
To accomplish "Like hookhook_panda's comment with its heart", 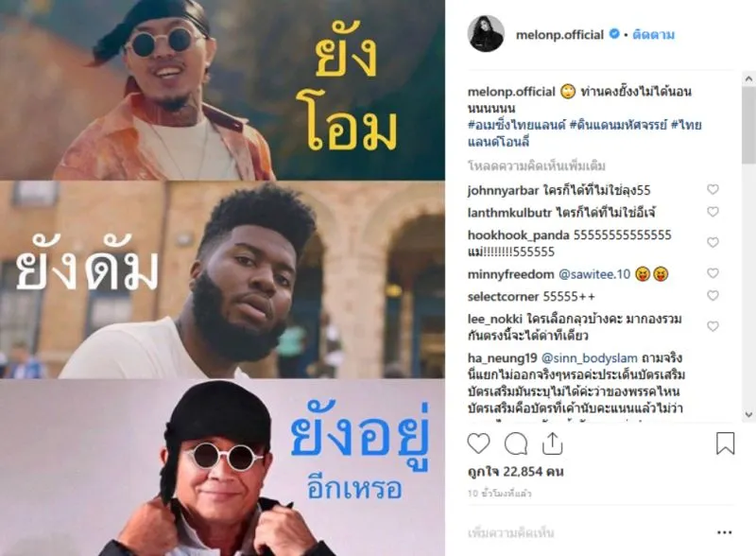I will click(713, 242).
